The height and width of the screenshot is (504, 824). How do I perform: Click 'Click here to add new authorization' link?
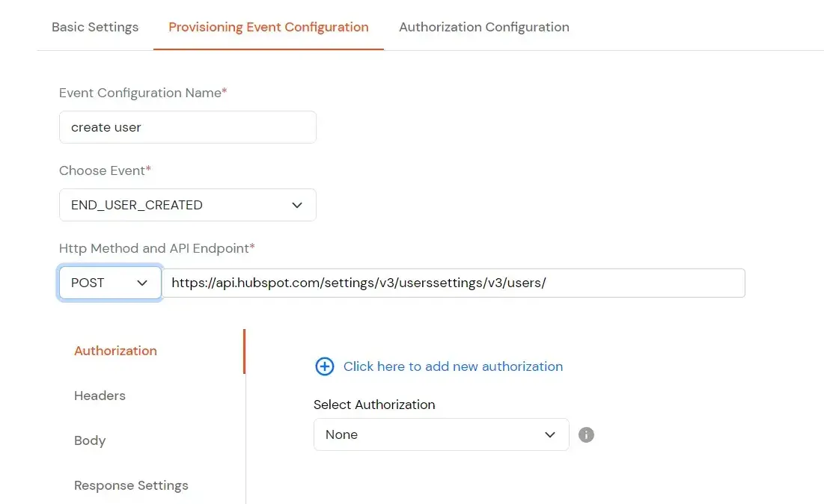pos(453,366)
